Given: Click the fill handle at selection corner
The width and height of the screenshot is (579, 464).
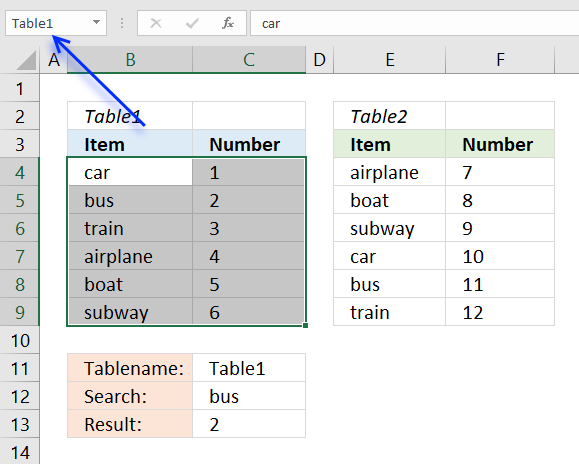Looking at the screenshot, I should (305, 325).
